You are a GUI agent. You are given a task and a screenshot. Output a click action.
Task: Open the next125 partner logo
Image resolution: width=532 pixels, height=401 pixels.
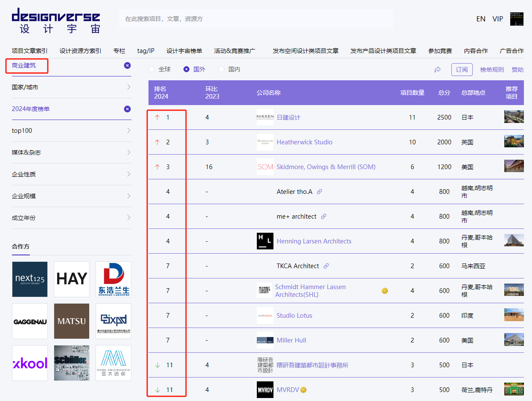tap(30, 279)
